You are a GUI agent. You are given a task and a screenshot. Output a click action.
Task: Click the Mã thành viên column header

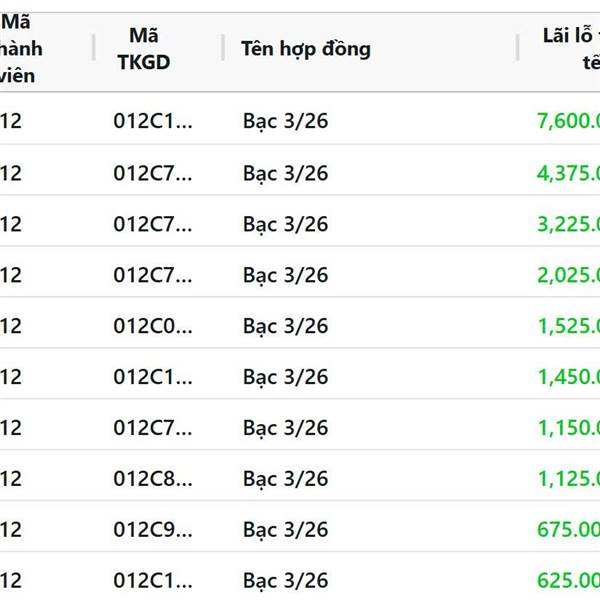[22, 48]
